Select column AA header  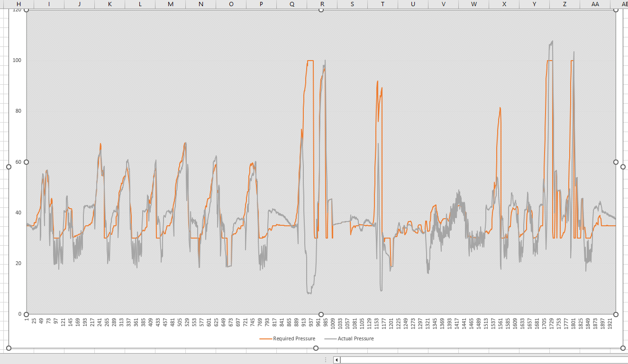coord(595,4)
